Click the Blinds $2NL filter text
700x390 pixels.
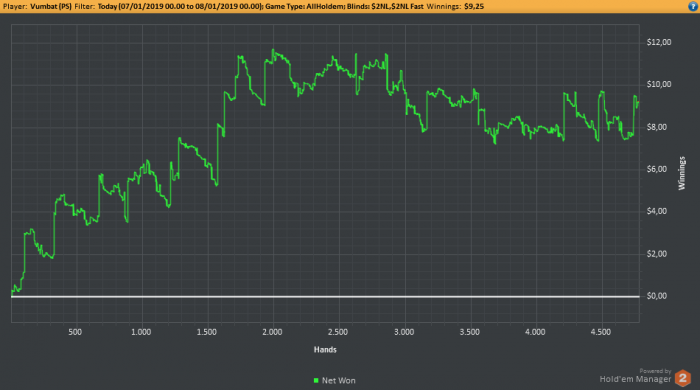[385, 7]
